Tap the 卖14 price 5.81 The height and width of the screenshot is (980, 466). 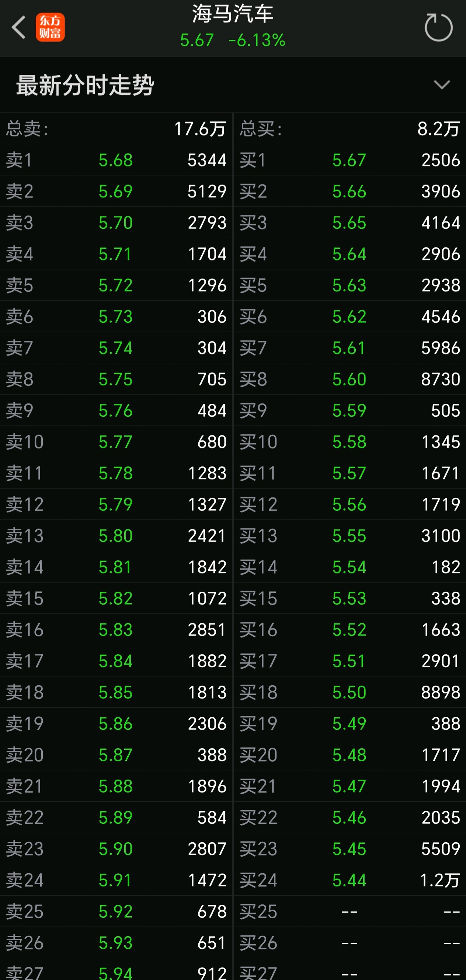[115, 567]
